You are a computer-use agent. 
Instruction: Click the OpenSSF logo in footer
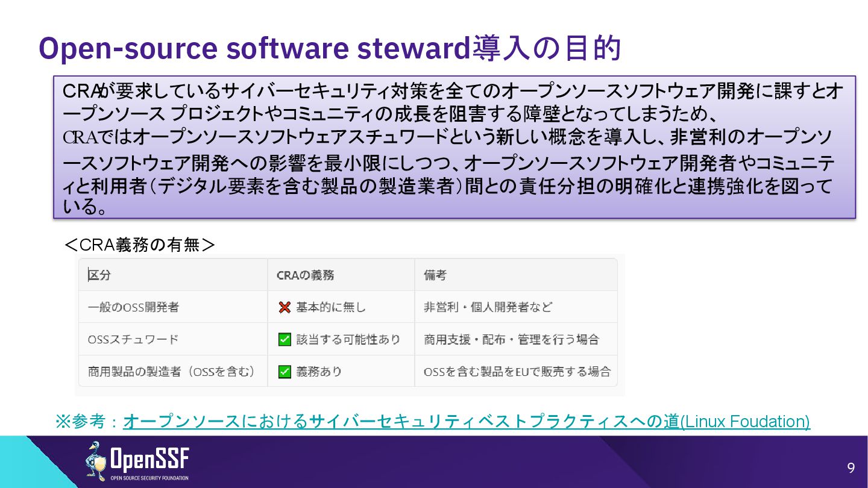pyautogui.click(x=137, y=461)
